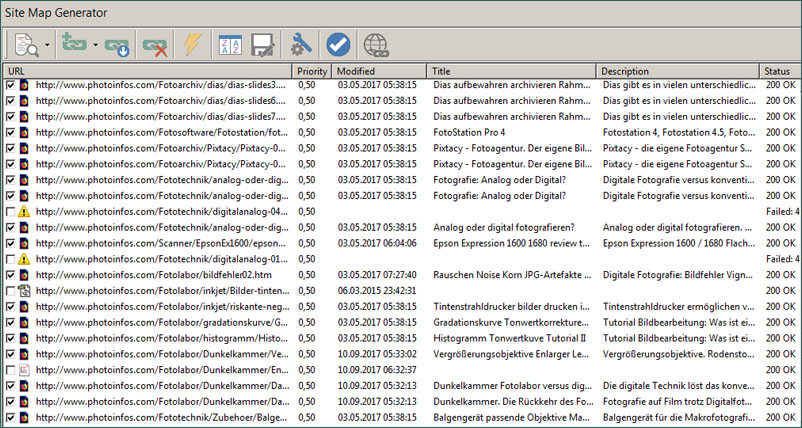Click the Priority column header
The image size is (802, 428).
pyautogui.click(x=312, y=71)
